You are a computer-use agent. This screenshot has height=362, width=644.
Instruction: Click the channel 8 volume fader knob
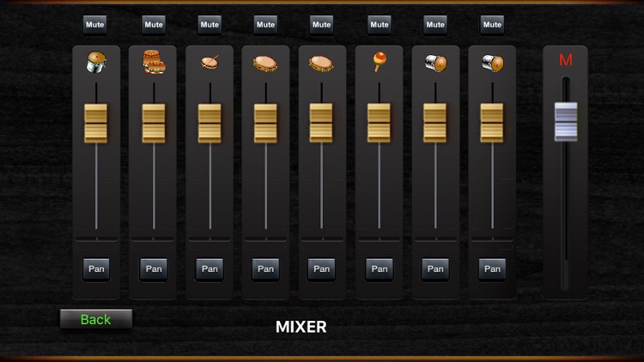492,124
